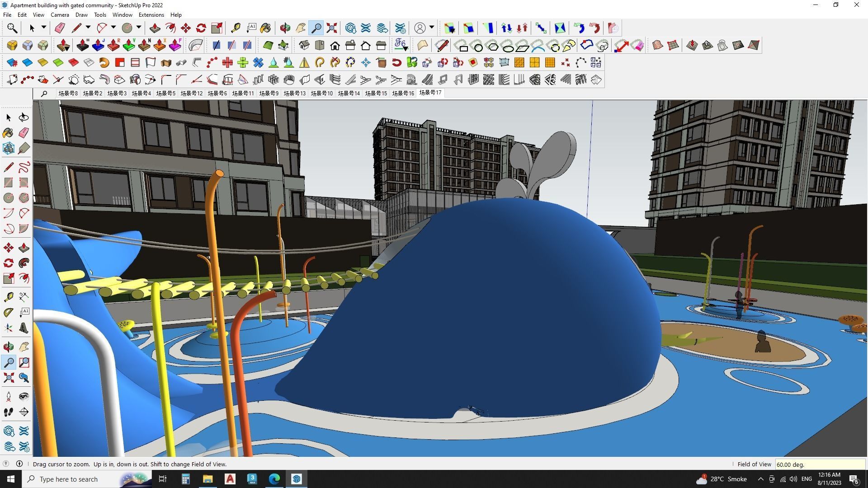Screen dimensions: 868x488
Task: Select the Orbit tool in top toolbar
Action: (x=285, y=28)
